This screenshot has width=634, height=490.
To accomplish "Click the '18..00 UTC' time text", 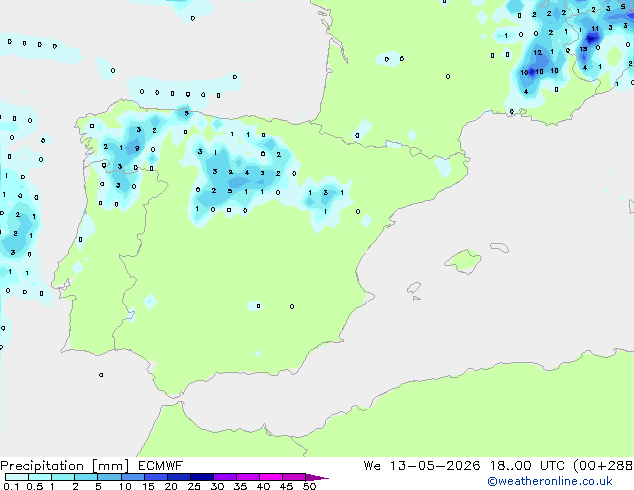I will pos(527,466).
